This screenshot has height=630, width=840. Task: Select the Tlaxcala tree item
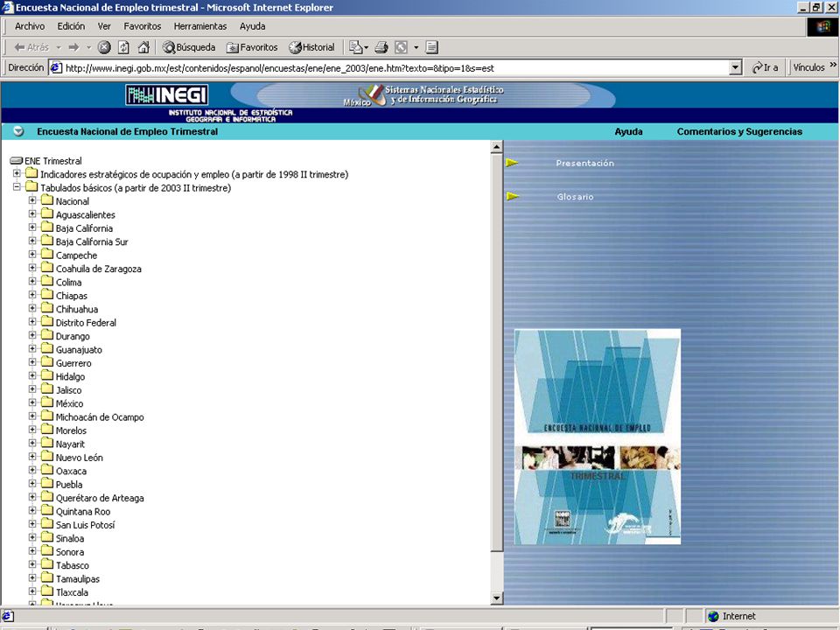point(72,592)
